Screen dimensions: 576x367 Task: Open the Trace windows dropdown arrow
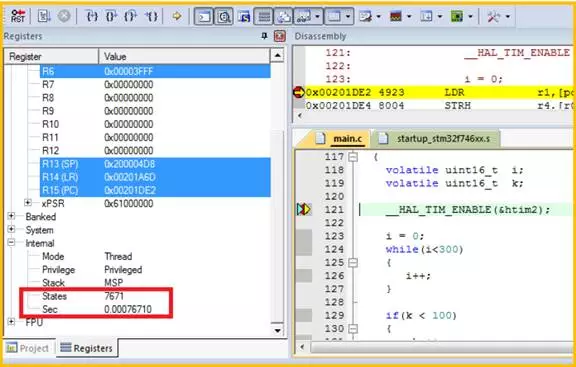tap(440, 17)
